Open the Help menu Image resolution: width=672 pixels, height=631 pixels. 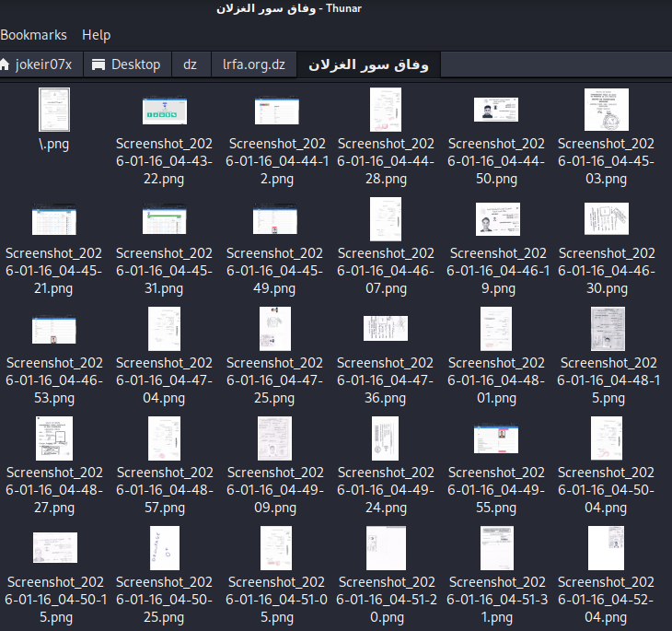click(x=96, y=35)
